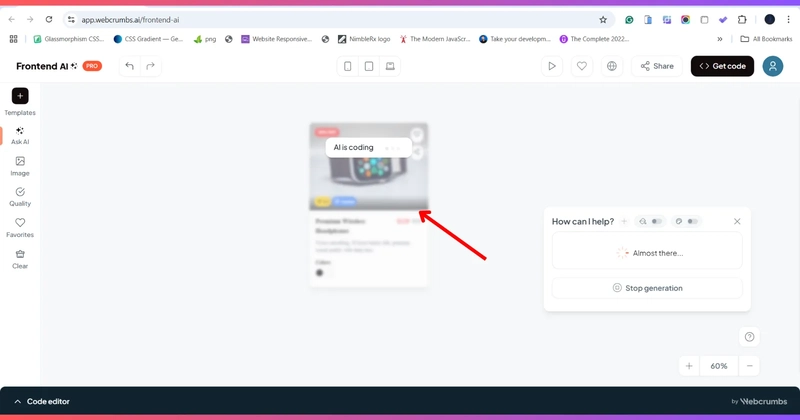Image resolution: width=800 pixels, height=420 pixels.
Task: Click the Clear canvas icon
Action: pos(20,259)
